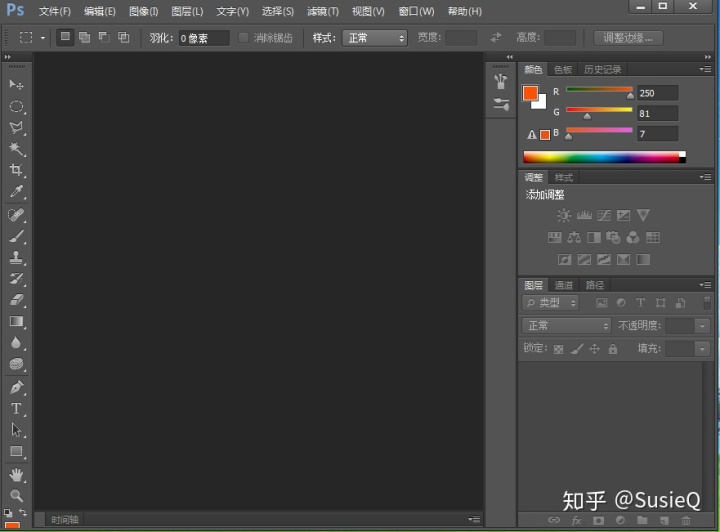720x532 pixels.
Task: Enable Intersect with Selection mode
Action: (x=124, y=37)
